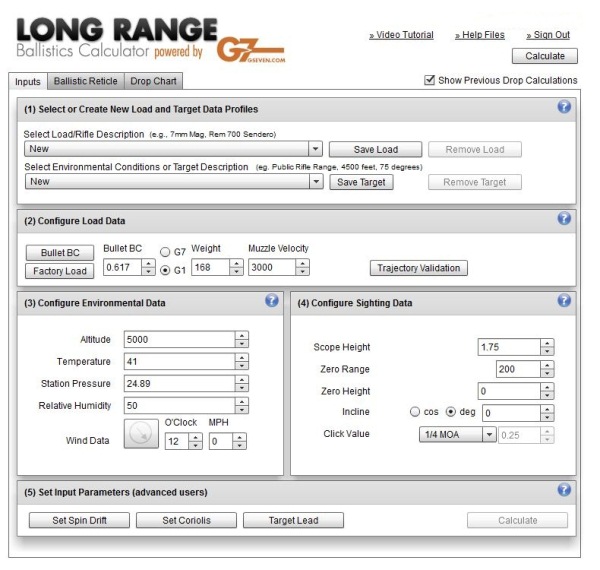Open the Help Files link

[480, 35]
